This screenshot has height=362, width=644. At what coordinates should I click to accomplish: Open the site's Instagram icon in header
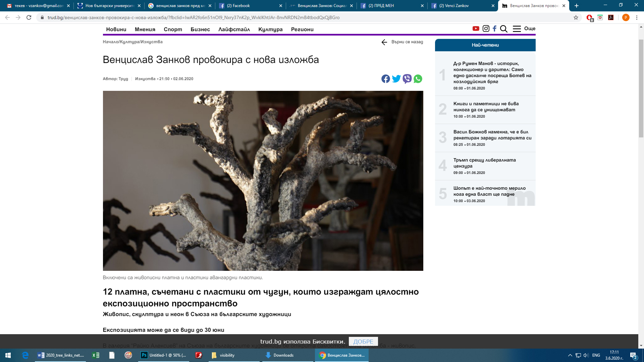[x=486, y=28]
